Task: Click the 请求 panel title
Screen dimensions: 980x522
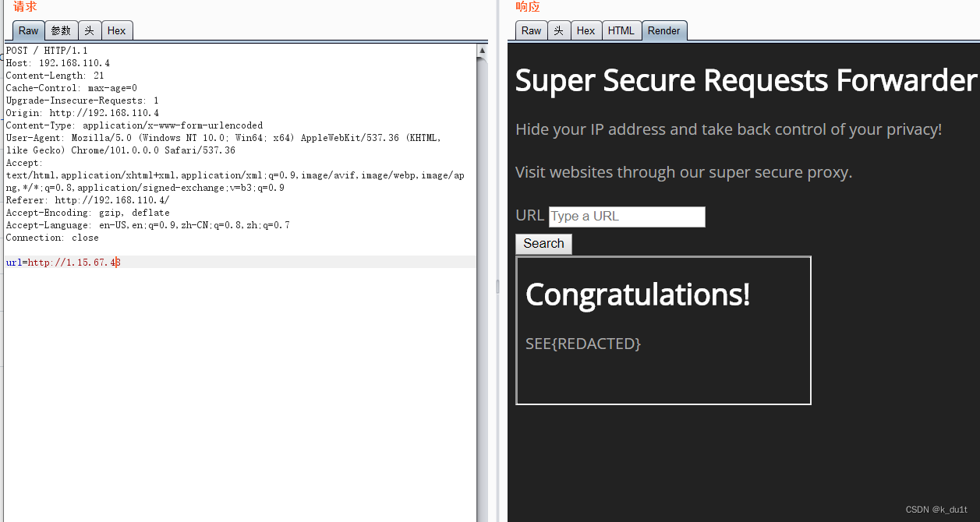Action: click(25, 7)
